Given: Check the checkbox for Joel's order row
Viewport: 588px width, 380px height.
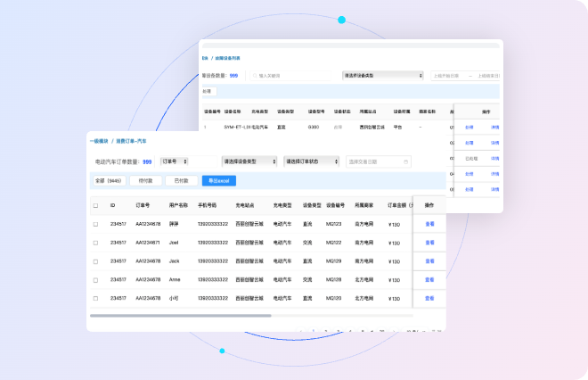Looking at the screenshot, I should [96, 242].
